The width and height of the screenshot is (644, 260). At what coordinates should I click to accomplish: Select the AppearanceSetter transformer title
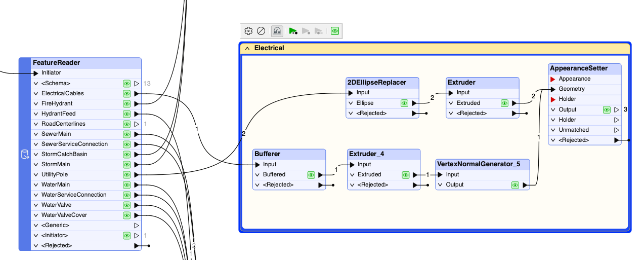coord(579,68)
